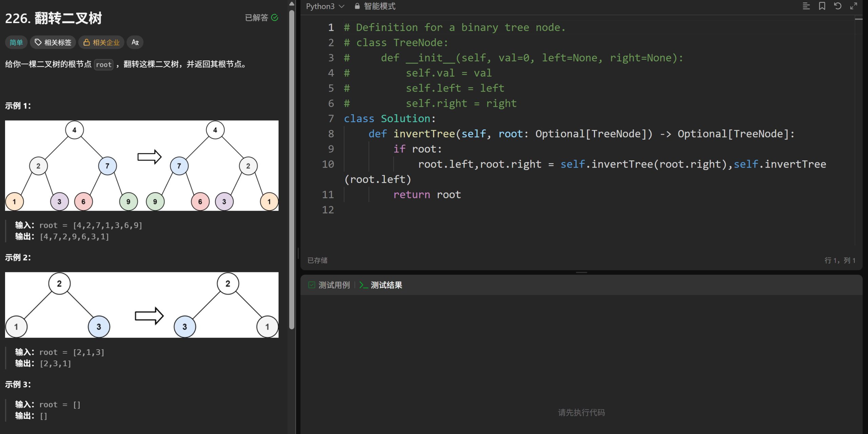Click the scroll up arrow of description panel

(x=292, y=4)
